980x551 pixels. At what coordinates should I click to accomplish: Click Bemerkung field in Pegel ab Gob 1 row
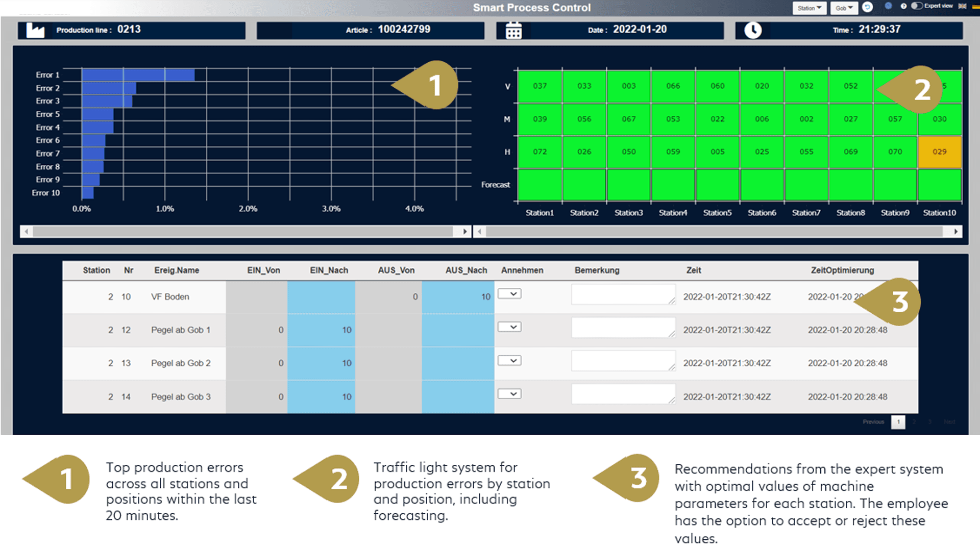623,328
